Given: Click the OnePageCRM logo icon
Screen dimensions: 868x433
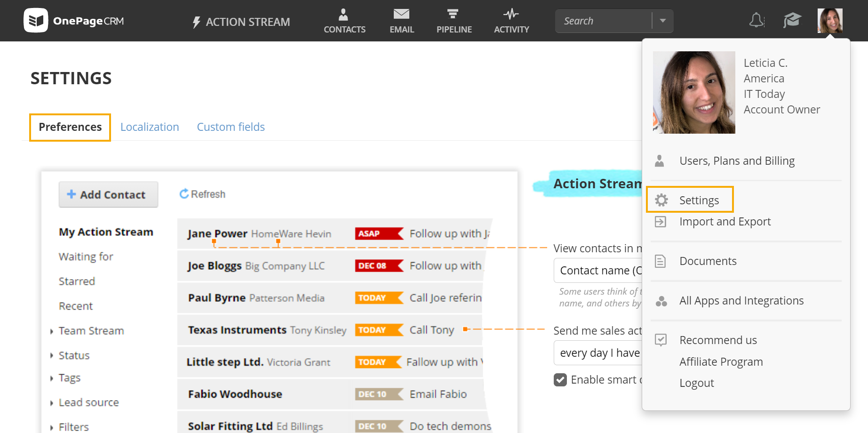Looking at the screenshot, I should (36, 20).
